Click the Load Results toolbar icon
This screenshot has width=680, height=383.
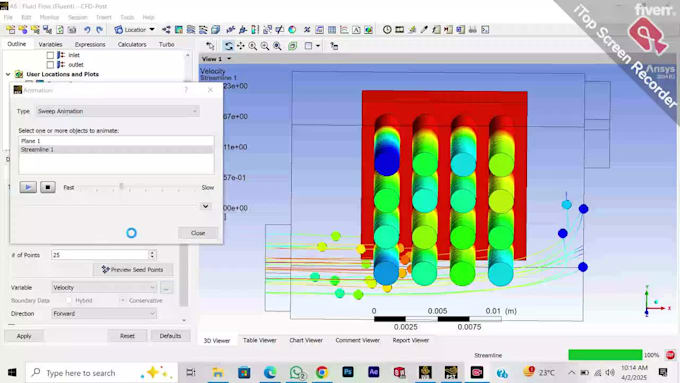[10, 29]
